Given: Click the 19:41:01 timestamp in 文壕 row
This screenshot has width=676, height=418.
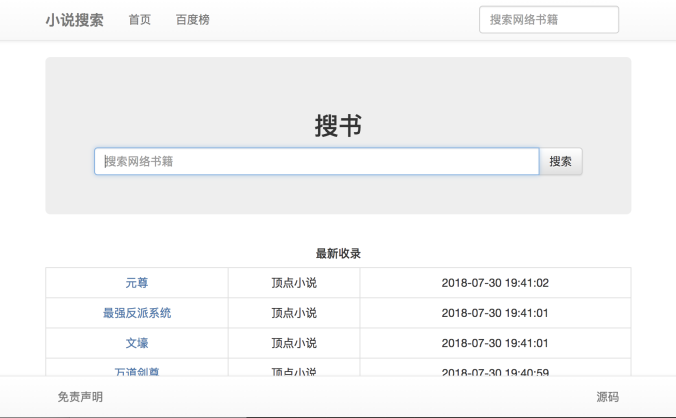Looking at the screenshot, I should coord(495,343).
